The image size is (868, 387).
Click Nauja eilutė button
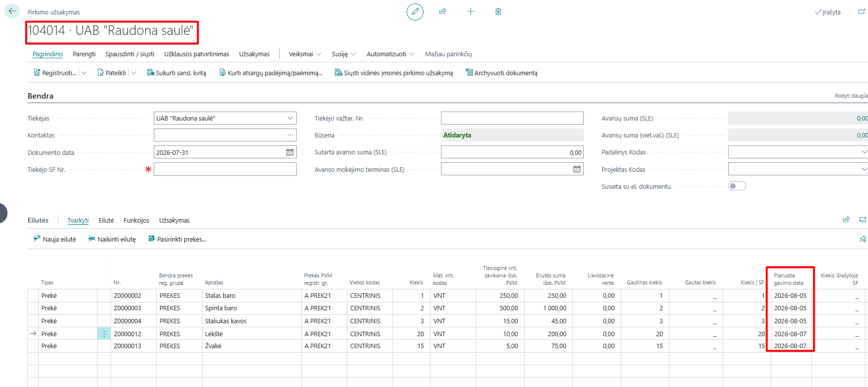point(55,239)
